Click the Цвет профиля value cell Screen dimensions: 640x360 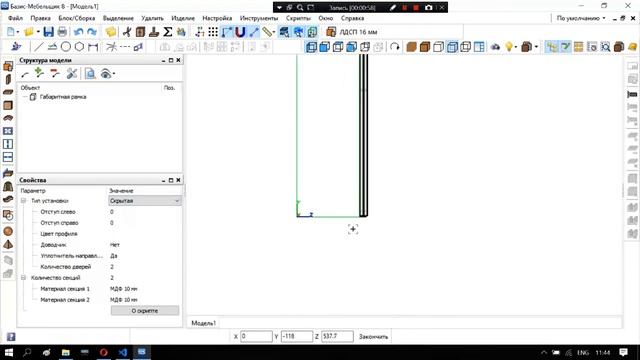click(x=145, y=234)
